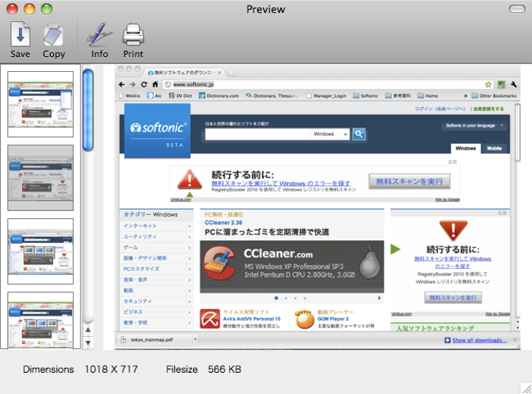Click the green extension icon beside star
The image size is (532, 394).
tap(501, 84)
